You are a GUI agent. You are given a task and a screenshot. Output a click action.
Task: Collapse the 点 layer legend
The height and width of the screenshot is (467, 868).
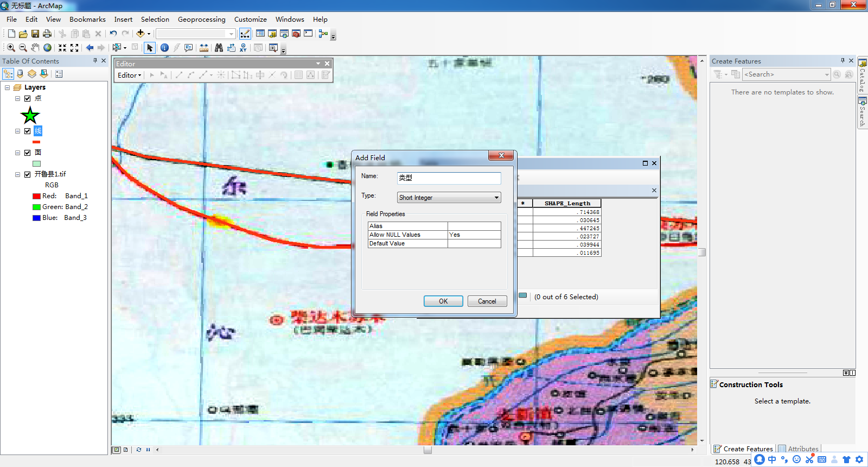pos(17,98)
